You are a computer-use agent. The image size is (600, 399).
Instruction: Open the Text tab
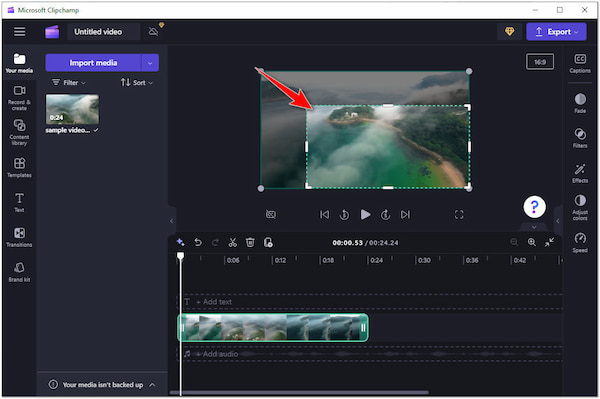click(x=19, y=202)
